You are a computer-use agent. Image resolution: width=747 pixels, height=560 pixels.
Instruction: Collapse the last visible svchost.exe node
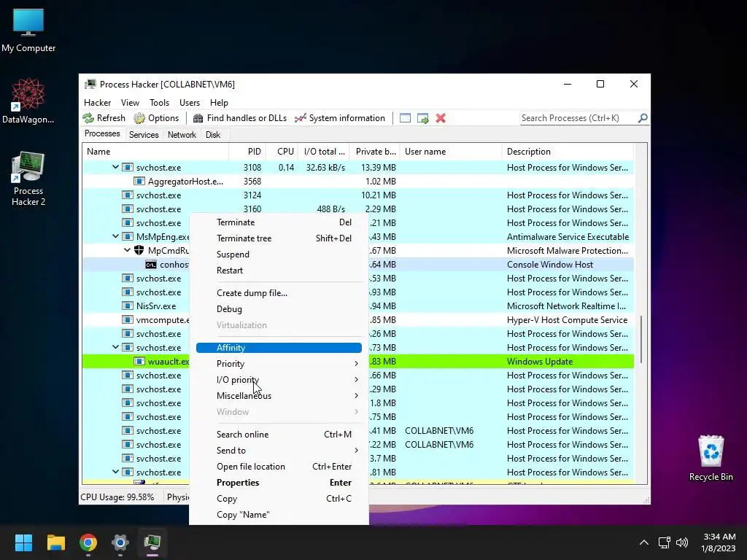(x=115, y=472)
